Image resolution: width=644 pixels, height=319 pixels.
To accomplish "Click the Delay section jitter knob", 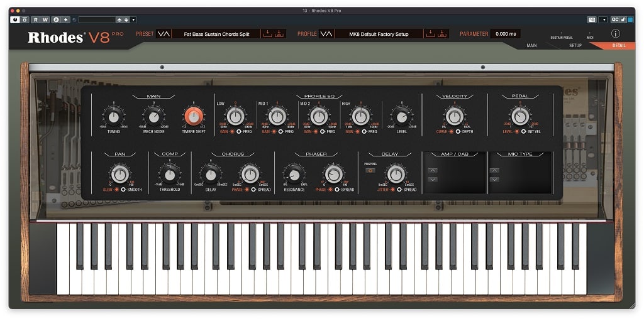I will [x=396, y=175].
